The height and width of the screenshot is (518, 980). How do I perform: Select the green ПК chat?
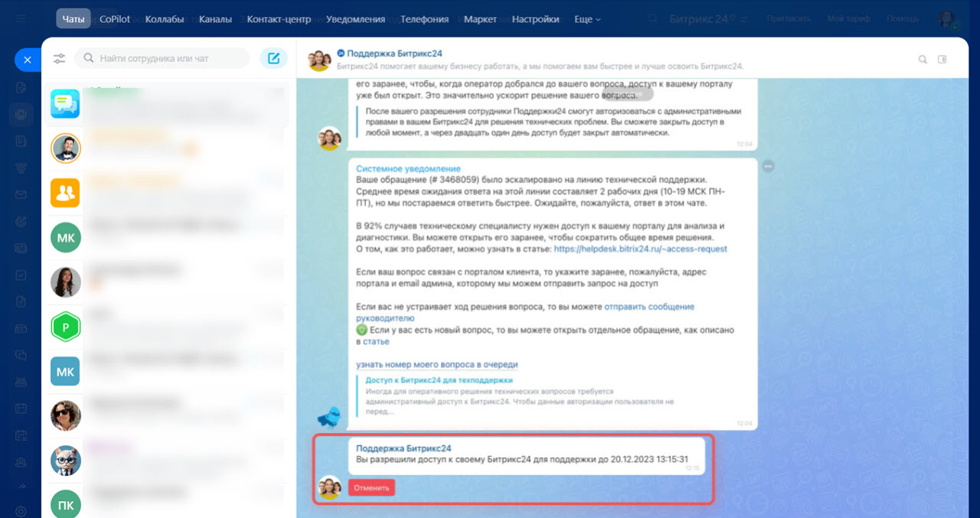pyautogui.click(x=65, y=504)
